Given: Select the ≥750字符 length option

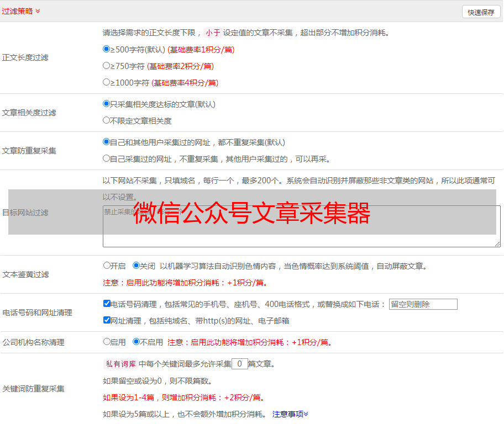Looking at the screenshot, I should click(x=107, y=66).
